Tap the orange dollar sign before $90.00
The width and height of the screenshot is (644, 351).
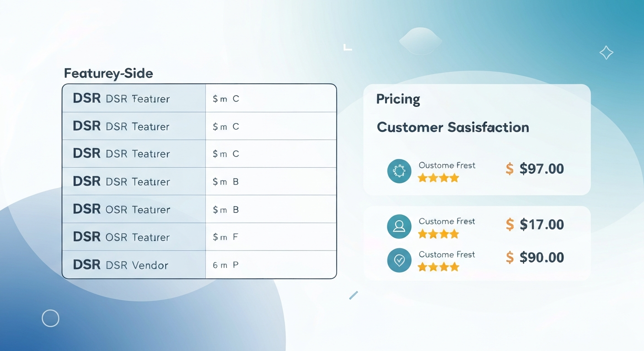tap(510, 258)
